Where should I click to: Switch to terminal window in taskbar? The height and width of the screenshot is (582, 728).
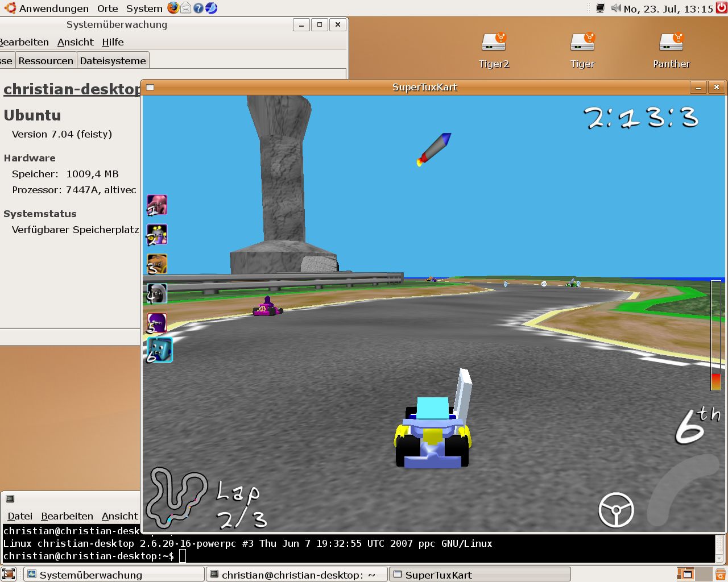[296, 575]
